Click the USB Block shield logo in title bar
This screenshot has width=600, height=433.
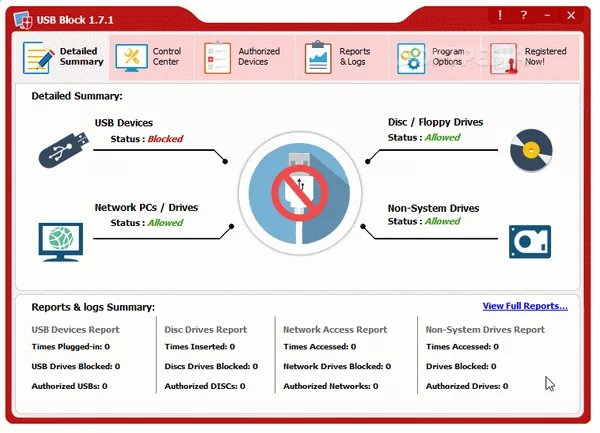pyautogui.click(x=23, y=20)
